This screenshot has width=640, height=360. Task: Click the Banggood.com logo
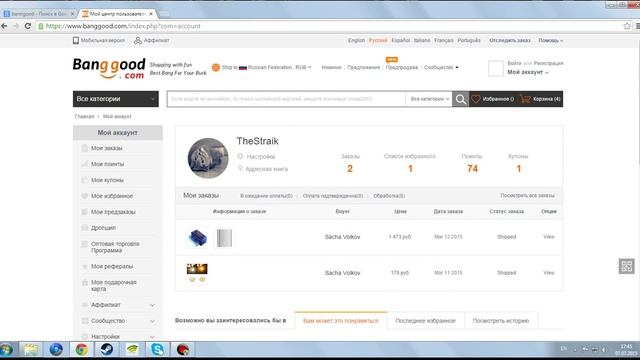click(109, 68)
